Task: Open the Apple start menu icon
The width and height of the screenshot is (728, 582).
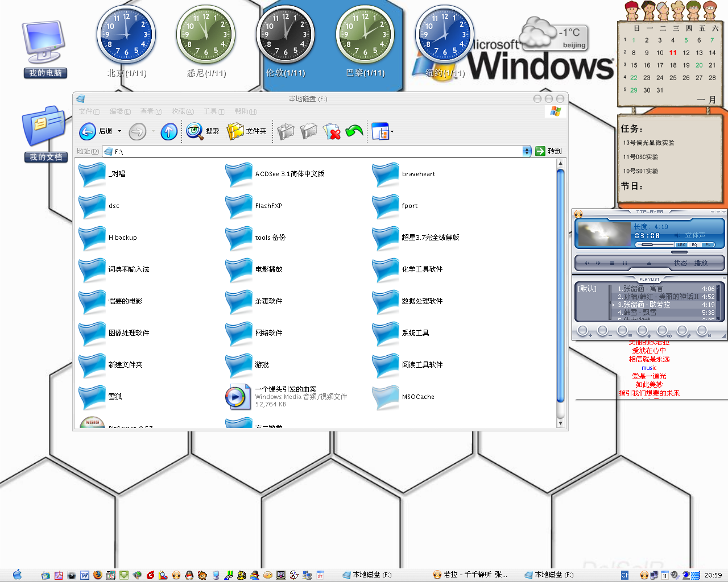Action: (x=17, y=575)
